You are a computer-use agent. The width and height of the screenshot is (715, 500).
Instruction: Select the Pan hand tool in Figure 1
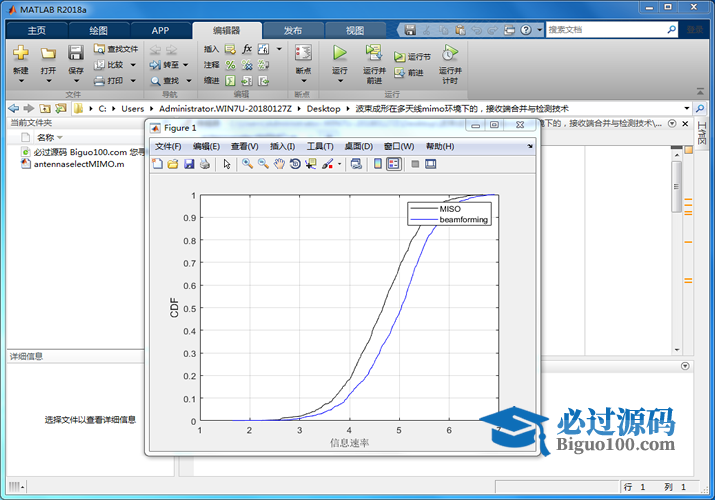coord(279,164)
